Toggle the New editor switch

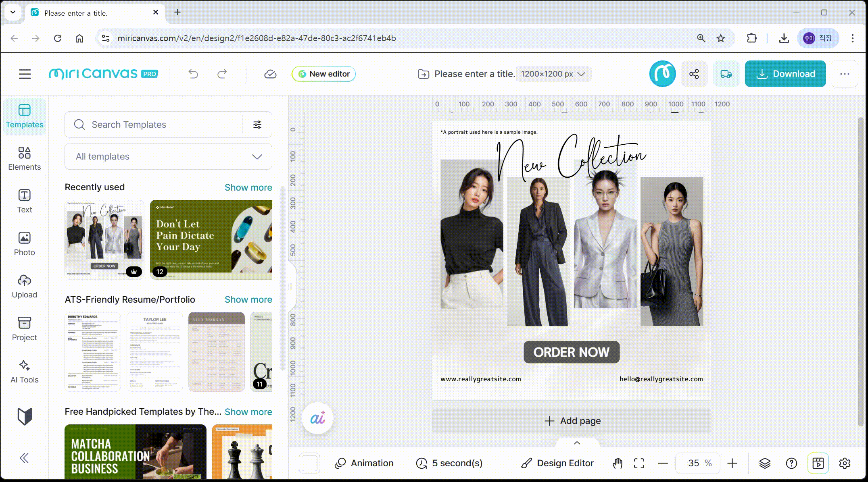point(323,74)
